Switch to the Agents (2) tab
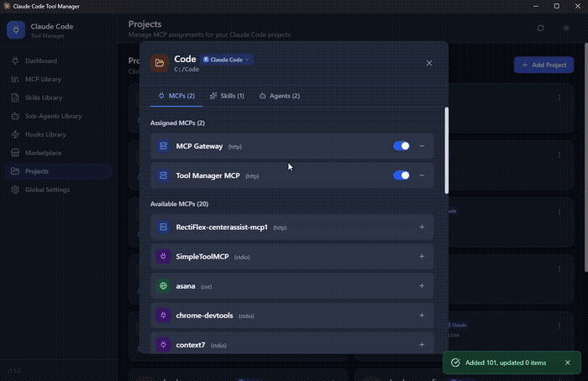The height and width of the screenshot is (381, 588). click(280, 96)
